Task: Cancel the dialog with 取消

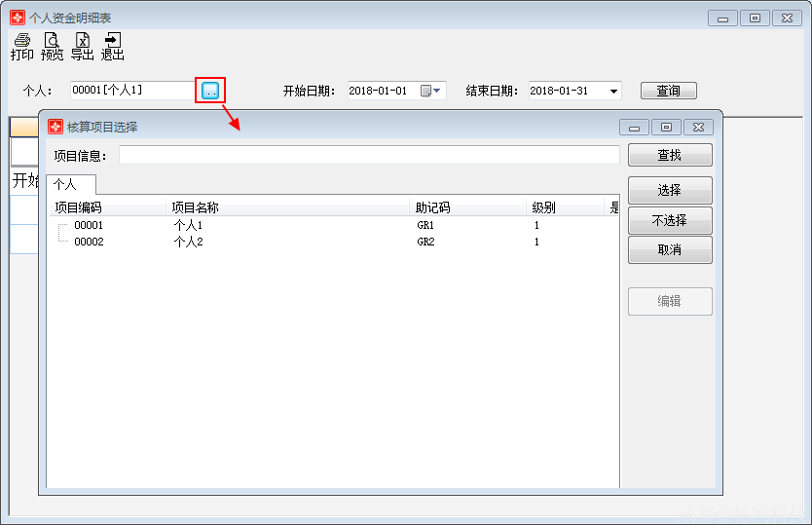Action: pos(670,250)
